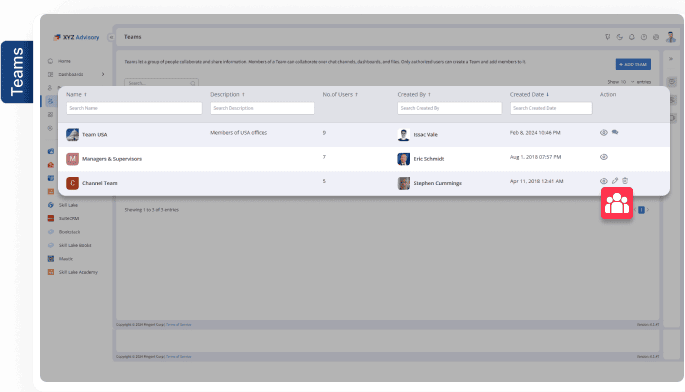Click the pin icon in top header

coord(607,37)
